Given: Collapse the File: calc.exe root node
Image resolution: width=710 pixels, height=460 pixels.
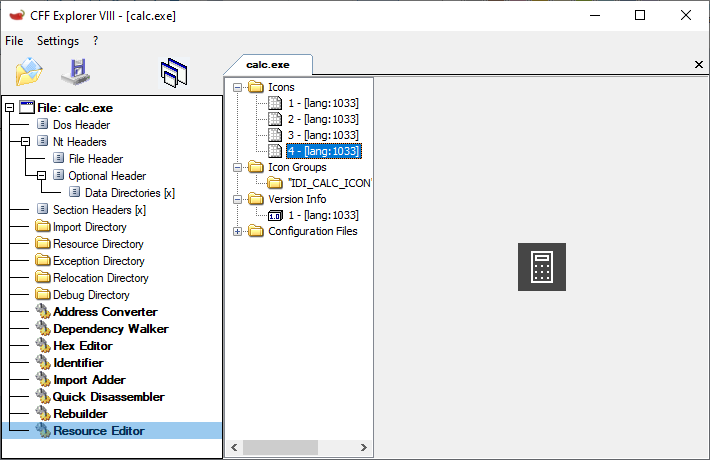Looking at the screenshot, I should pos(10,108).
